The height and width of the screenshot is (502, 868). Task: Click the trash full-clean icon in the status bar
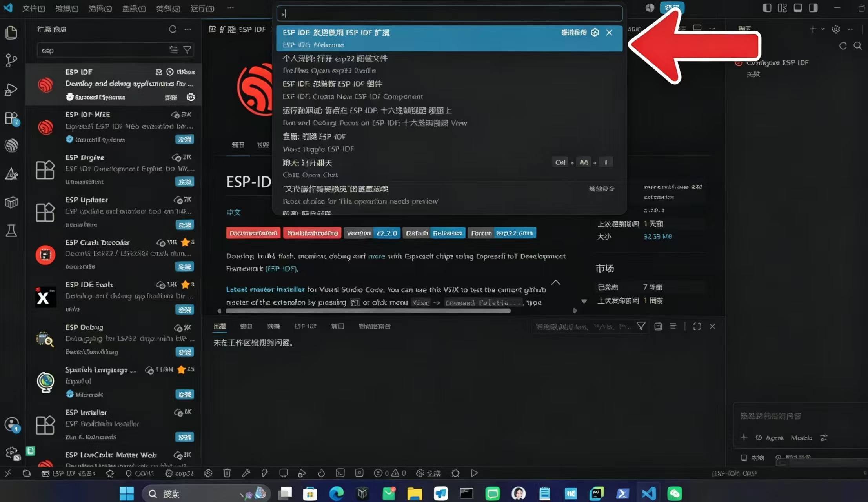(x=227, y=473)
